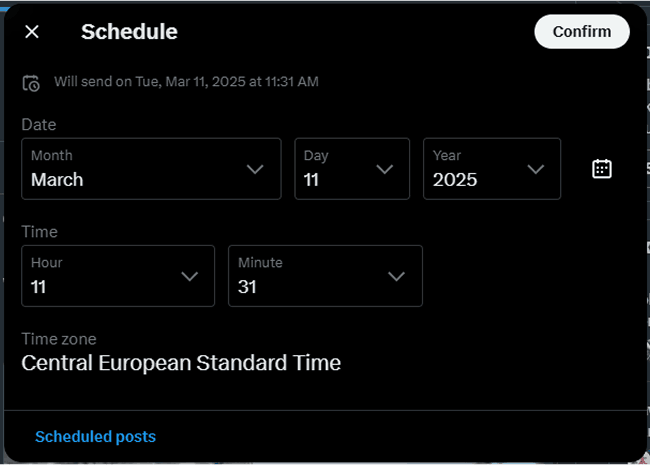650x465 pixels.
Task: Click the Central European Standard Time text
Action: pos(181,363)
